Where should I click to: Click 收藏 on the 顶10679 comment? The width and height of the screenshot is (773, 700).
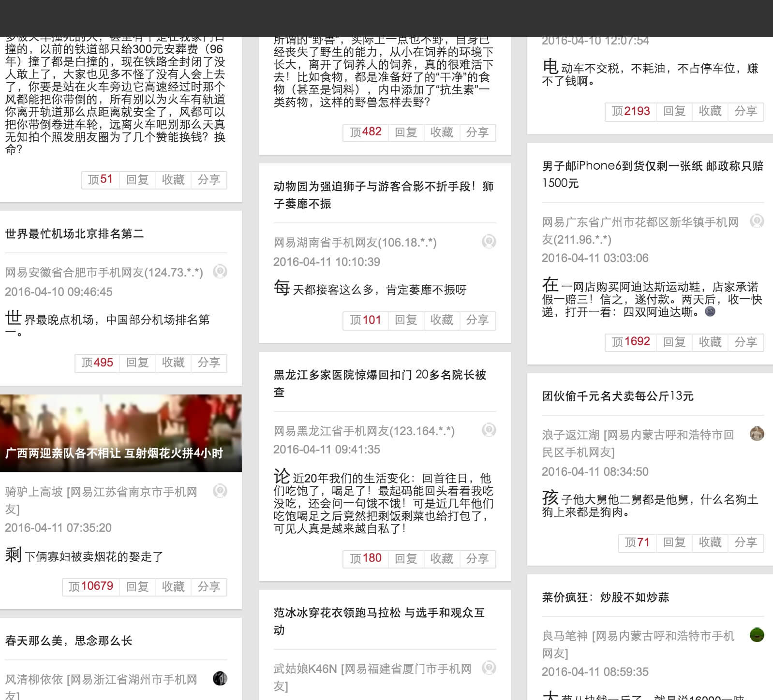point(173,586)
